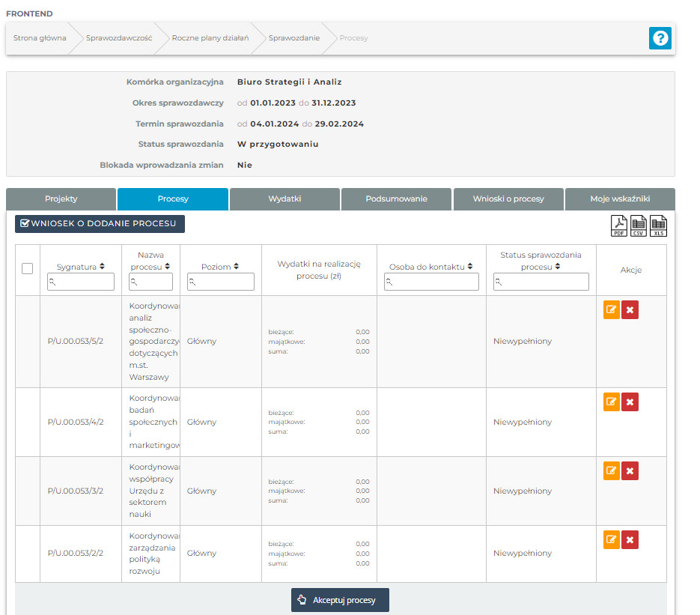Edit process P/U.00.053/2/2
The width and height of the screenshot is (700, 615).
(611, 540)
